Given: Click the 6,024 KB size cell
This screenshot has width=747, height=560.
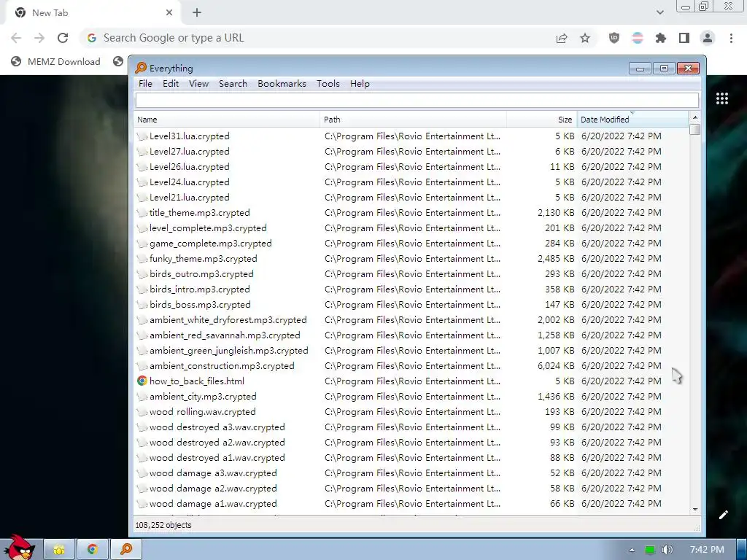Looking at the screenshot, I should tap(556, 366).
